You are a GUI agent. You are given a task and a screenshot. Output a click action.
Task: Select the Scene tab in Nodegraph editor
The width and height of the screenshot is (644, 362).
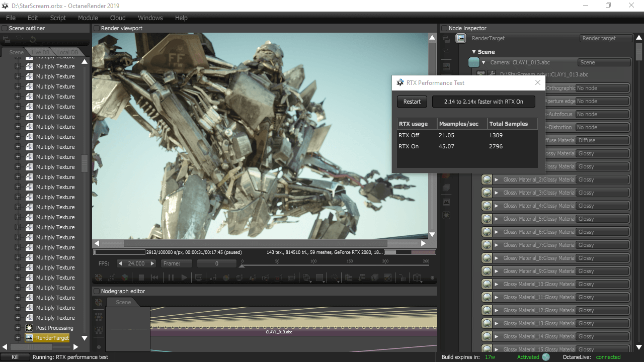tap(123, 302)
